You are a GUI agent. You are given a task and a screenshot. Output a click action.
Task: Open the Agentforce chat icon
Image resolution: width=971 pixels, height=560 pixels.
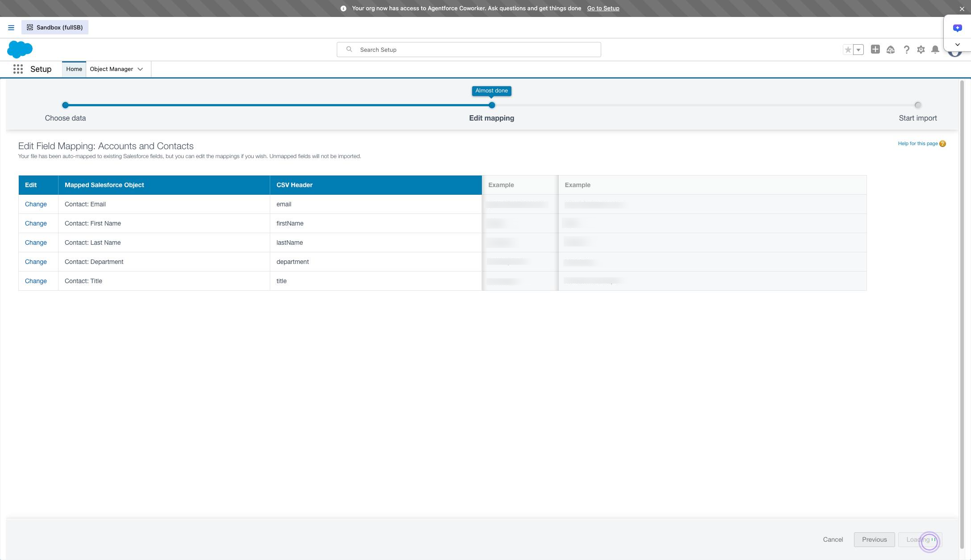(957, 28)
